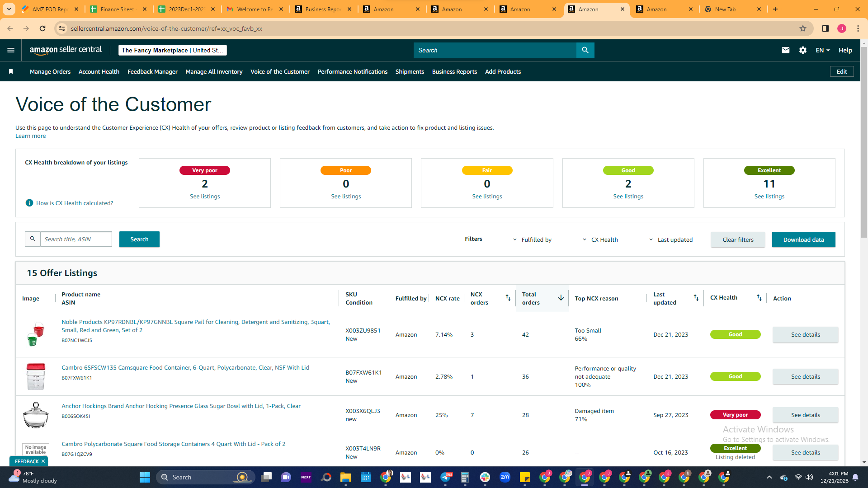Close the FEEDBACK tab with its X
This screenshot has height=488, width=868.
click(x=43, y=461)
